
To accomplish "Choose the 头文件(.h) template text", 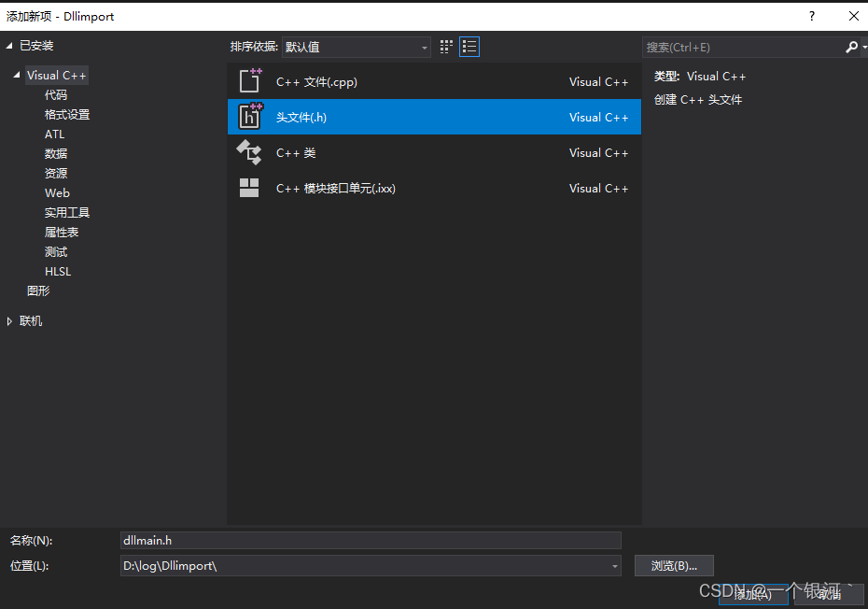I will 301,117.
